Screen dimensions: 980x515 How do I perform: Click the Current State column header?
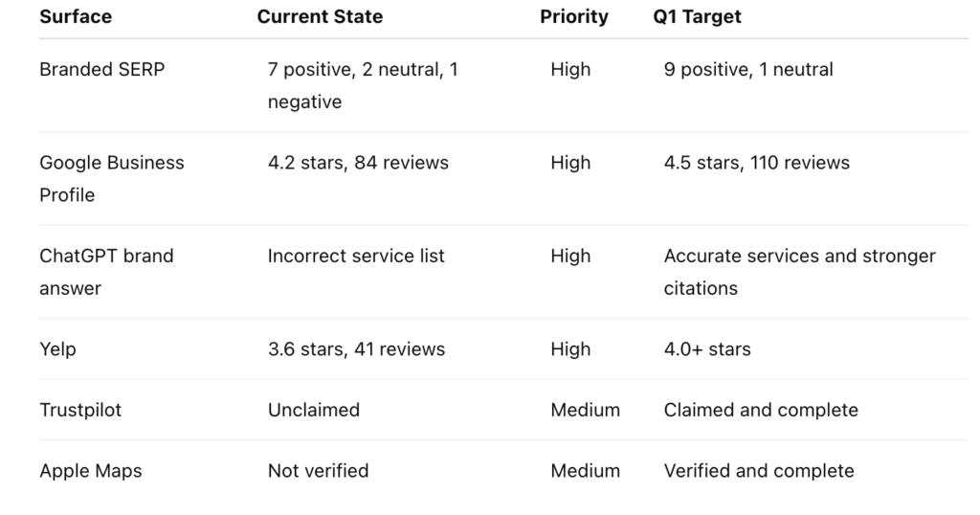pyautogui.click(x=320, y=17)
